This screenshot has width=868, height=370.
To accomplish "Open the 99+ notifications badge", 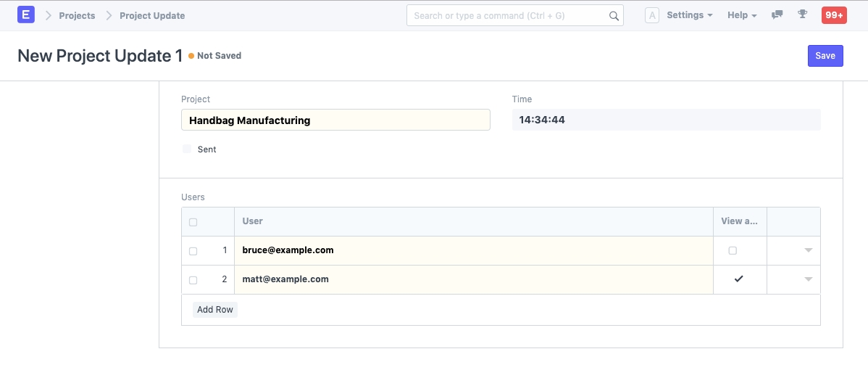I will pos(833,15).
